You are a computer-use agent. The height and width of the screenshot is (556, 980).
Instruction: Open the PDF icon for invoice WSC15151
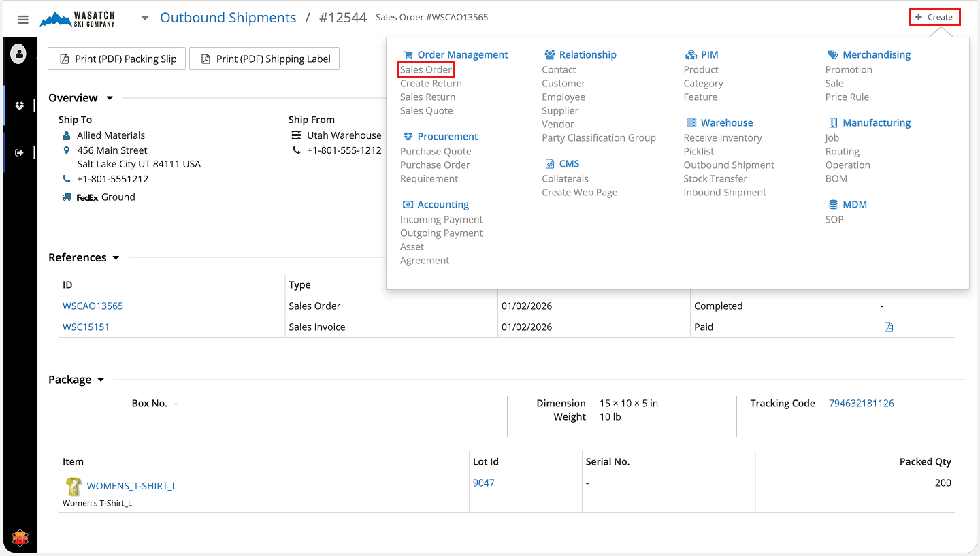888,327
